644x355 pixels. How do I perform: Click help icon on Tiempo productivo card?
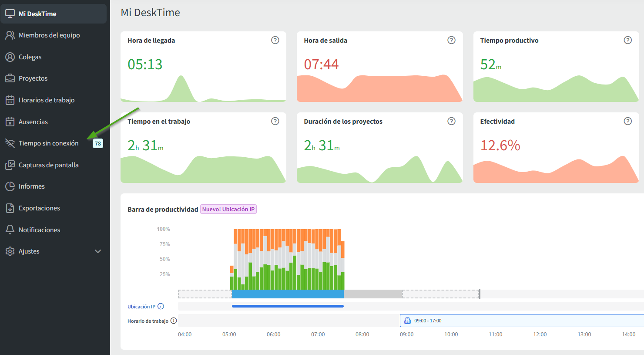627,40
